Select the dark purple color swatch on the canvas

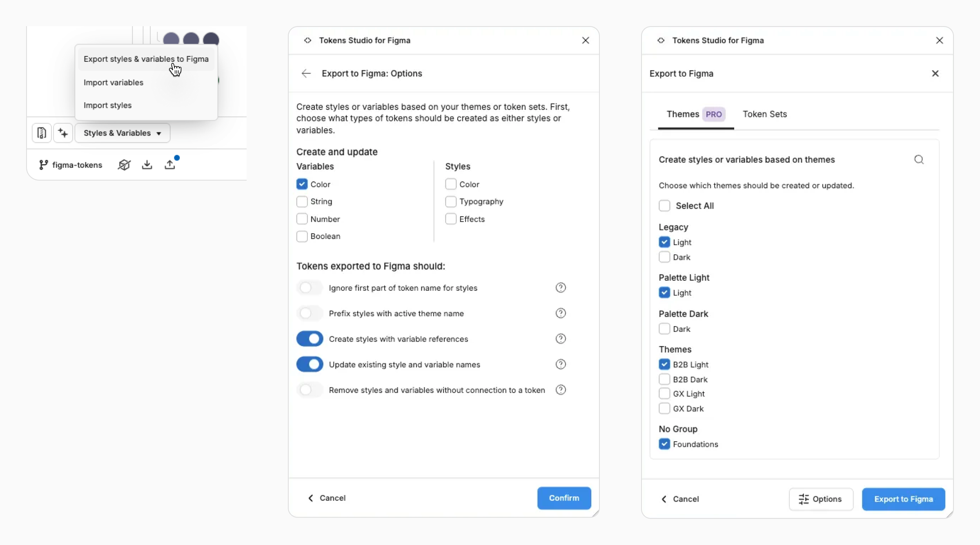click(211, 39)
